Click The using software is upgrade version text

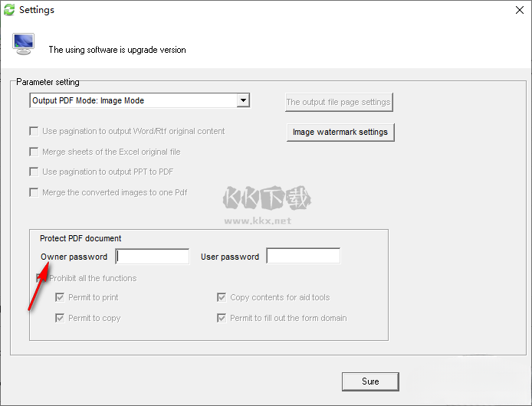117,50
